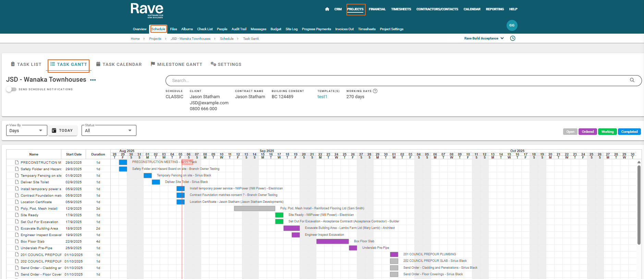Click document icon for PRECONSTRUCTION M row
This screenshot has height=279, width=644.
[x=17, y=162]
